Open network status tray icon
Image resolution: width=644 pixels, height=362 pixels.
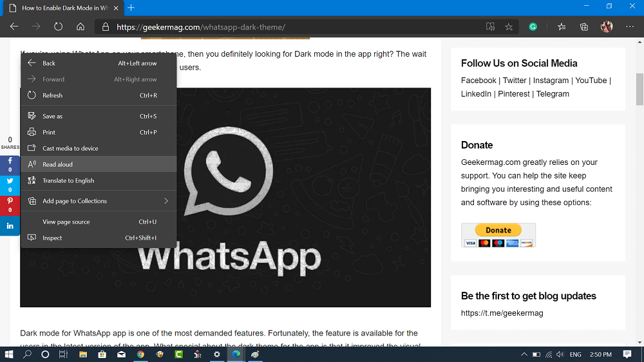(549, 354)
